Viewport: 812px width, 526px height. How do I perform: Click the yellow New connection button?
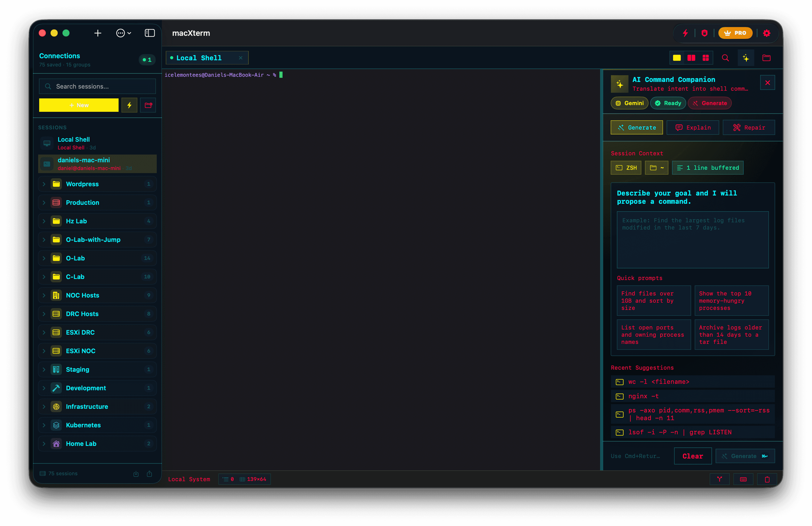tap(79, 105)
